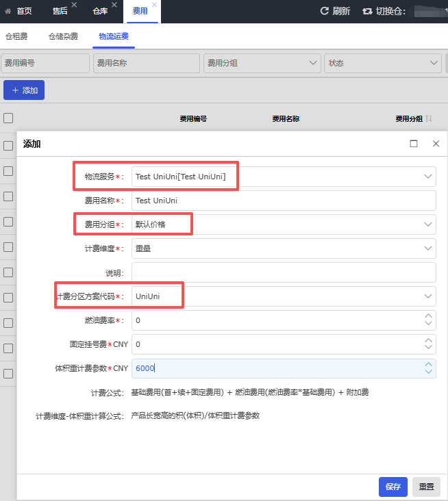Switch to the 仓储杂费 tab

63,36
